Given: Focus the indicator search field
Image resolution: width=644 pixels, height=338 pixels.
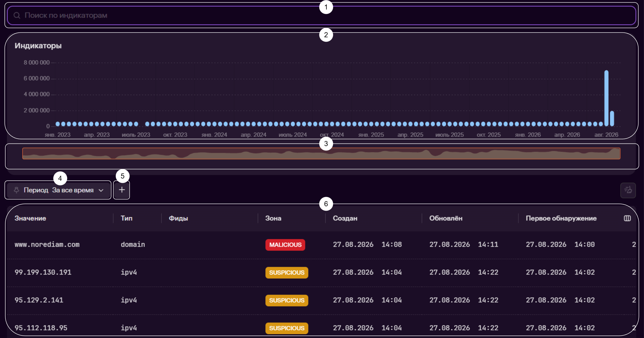Looking at the screenshot, I should (321, 16).
